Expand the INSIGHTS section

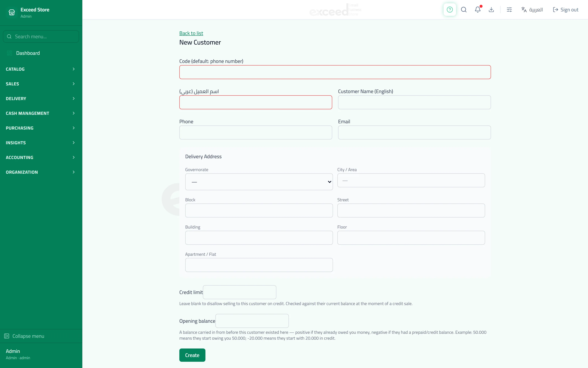tap(41, 143)
